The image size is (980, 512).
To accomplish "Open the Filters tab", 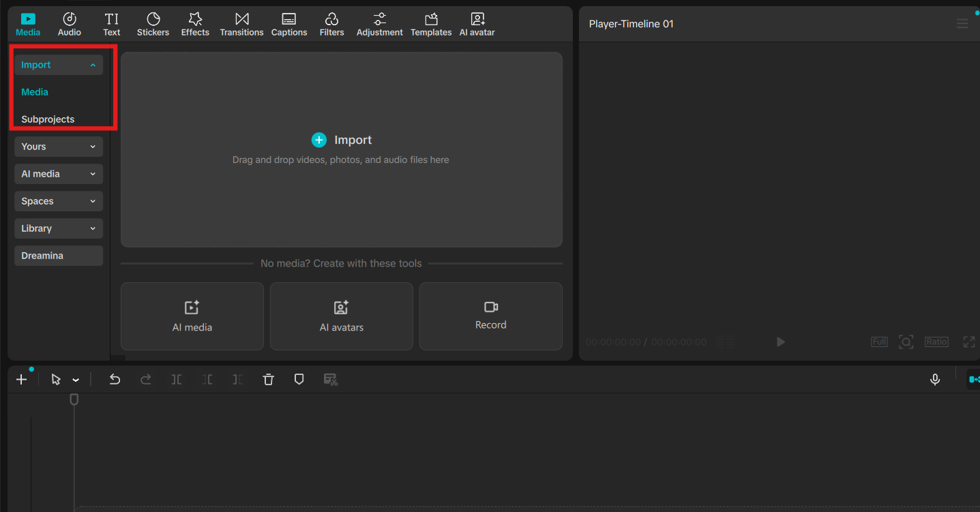I will coord(332,25).
